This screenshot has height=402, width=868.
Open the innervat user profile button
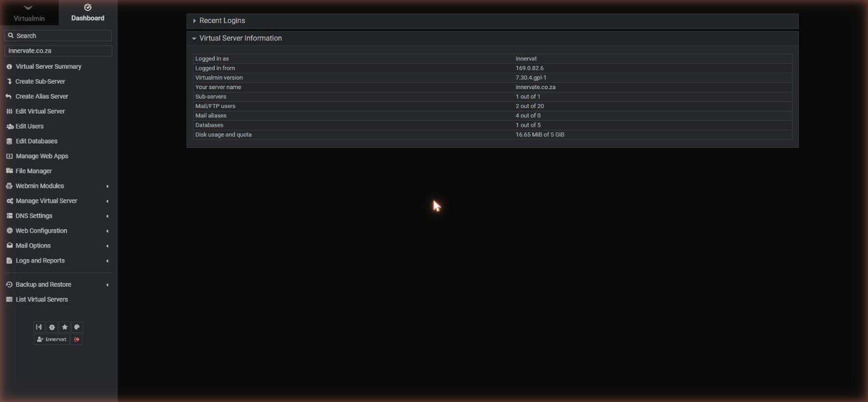(51, 339)
